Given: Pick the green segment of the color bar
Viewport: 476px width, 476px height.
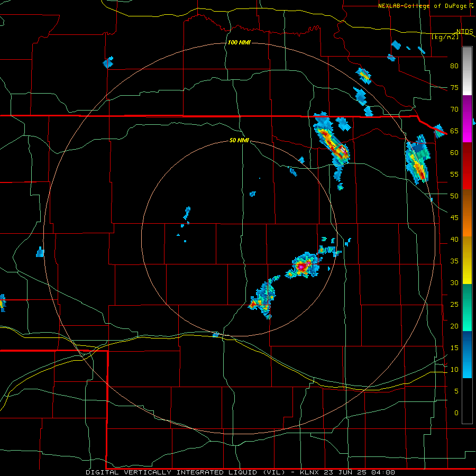Looking at the screenshot, I should click(x=467, y=307).
